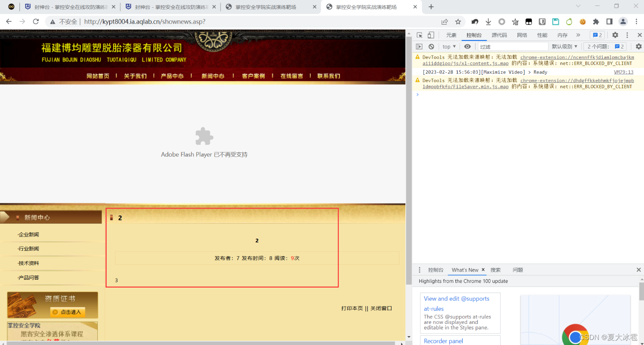644x345 pixels.
Task: Open 产品中心 in the site navigation
Action: point(172,76)
